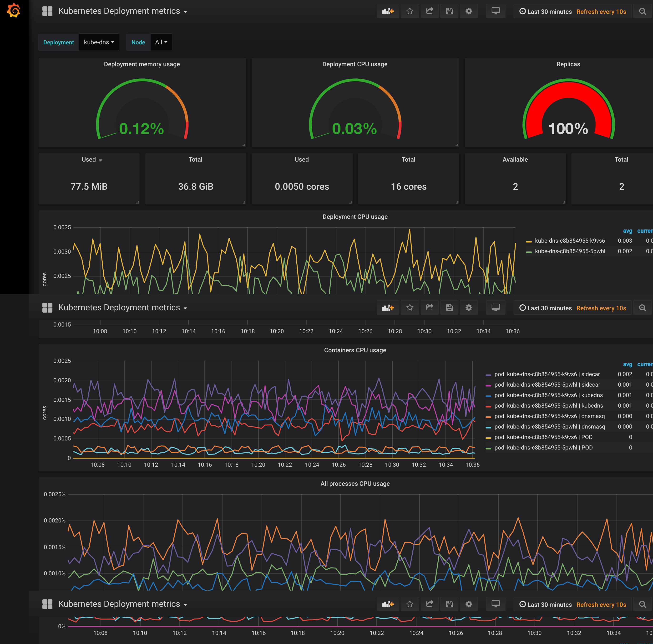Expand Kubernetes Deployment metrics title in middle header
Image resolution: width=653 pixels, height=644 pixels.
coord(123,308)
